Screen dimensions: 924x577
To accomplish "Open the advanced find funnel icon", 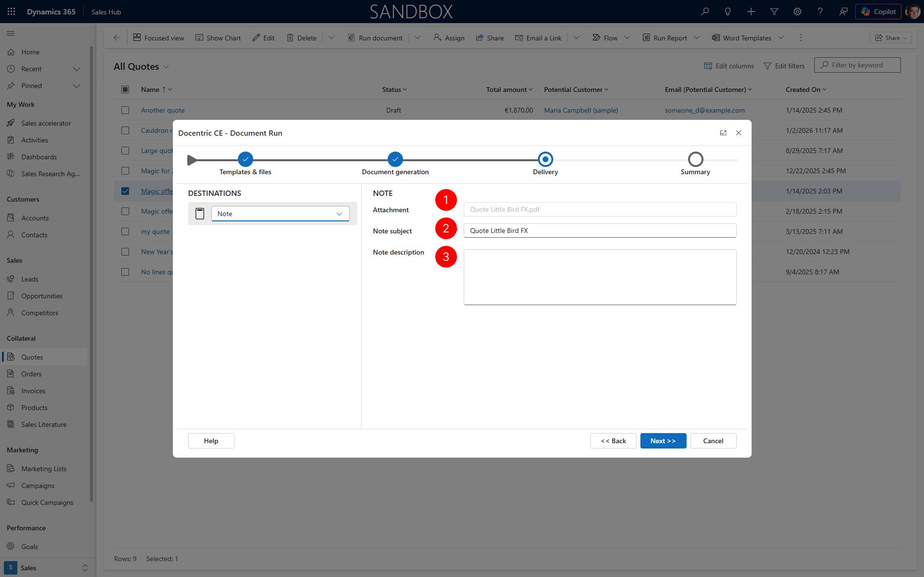I will click(774, 12).
